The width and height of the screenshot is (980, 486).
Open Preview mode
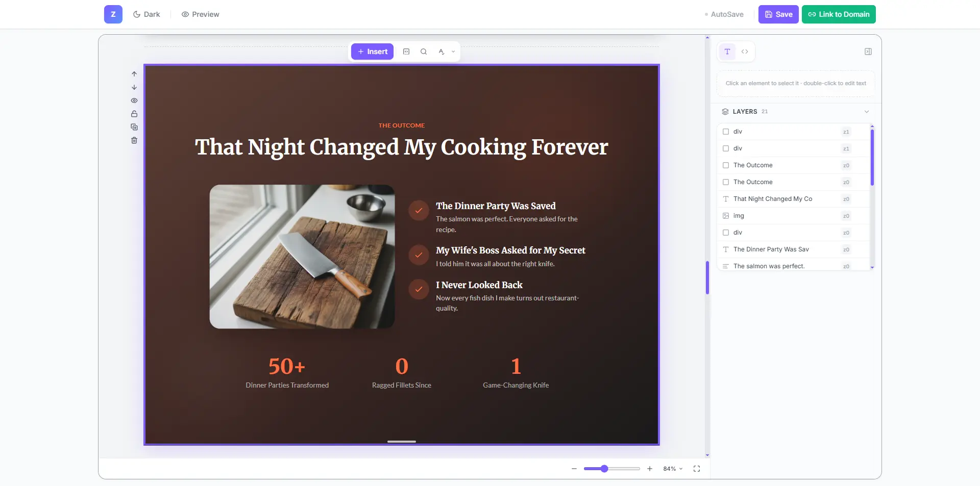pyautogui.click(x=200, y=14)
